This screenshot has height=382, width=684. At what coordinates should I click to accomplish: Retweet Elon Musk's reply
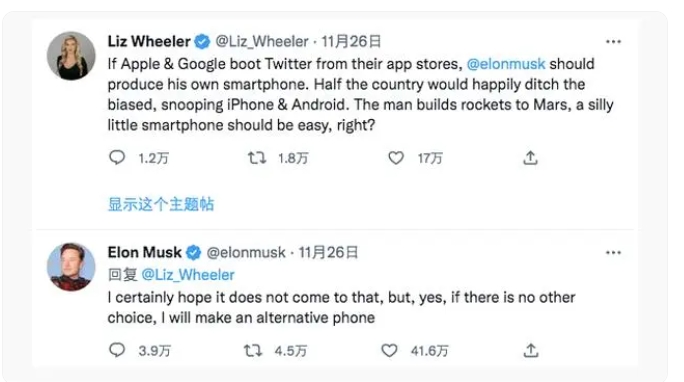(253, 350)
